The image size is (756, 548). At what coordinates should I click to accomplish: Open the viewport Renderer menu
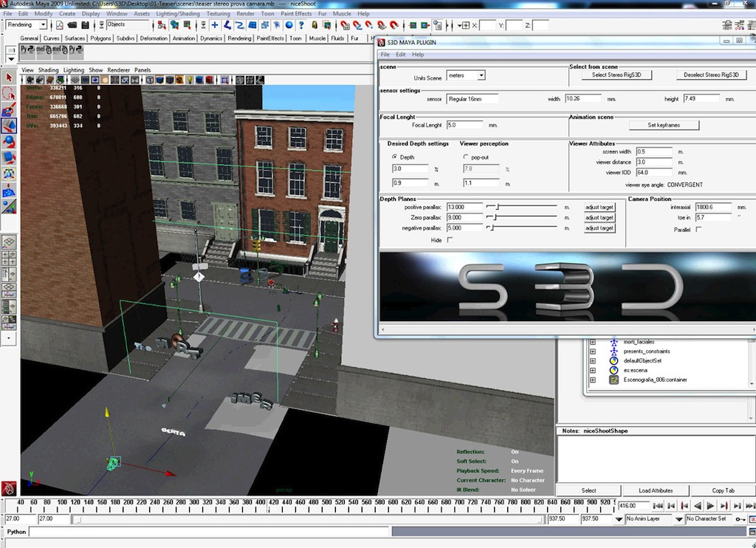click(119, 70)
